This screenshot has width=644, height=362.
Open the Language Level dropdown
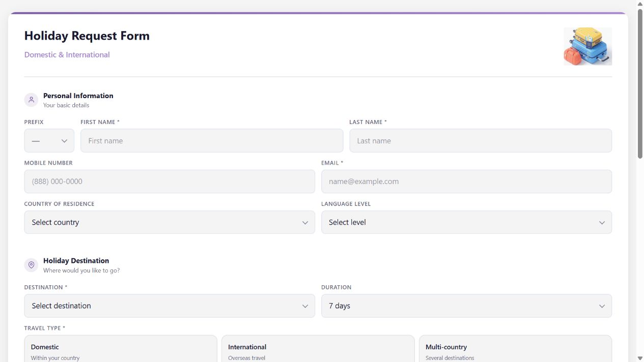(466, 222)
